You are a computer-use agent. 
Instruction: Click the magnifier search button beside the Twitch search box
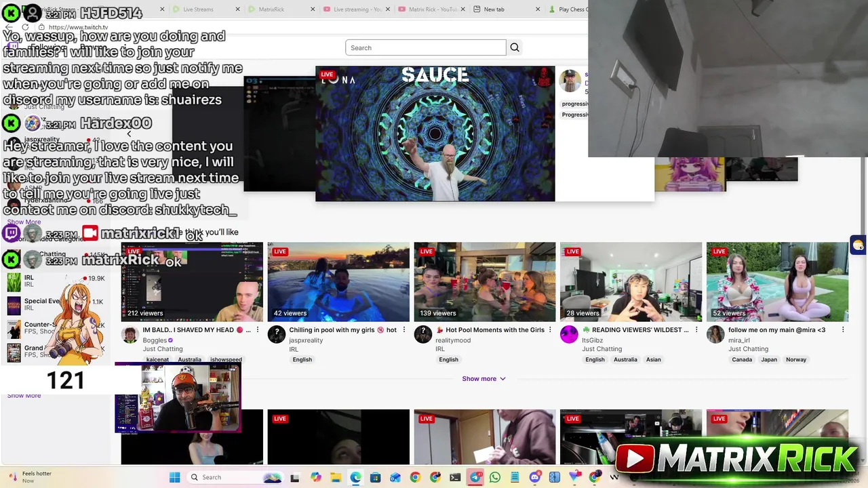coord(515,47)
